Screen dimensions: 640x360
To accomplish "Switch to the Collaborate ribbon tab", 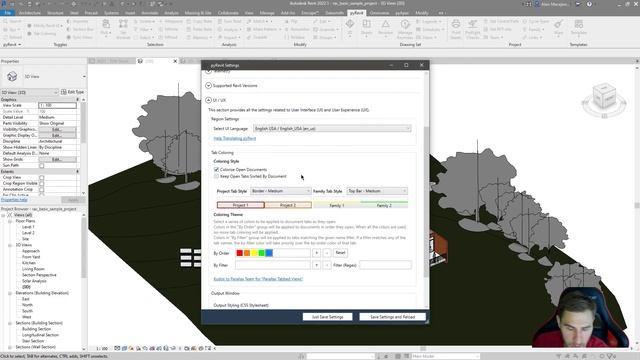I will (228, 13).
